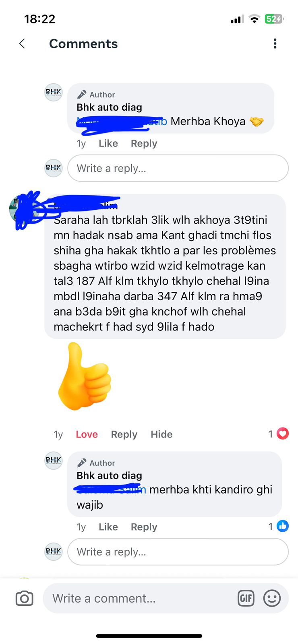Tap the camera icon to attach photo
Screen dimensions: 298x644
coord(25,599)
